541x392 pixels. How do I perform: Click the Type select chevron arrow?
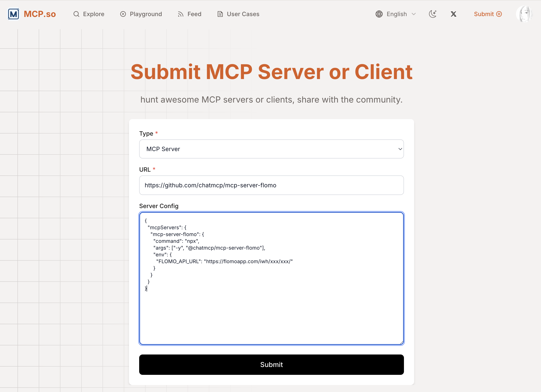pos(400,149)
